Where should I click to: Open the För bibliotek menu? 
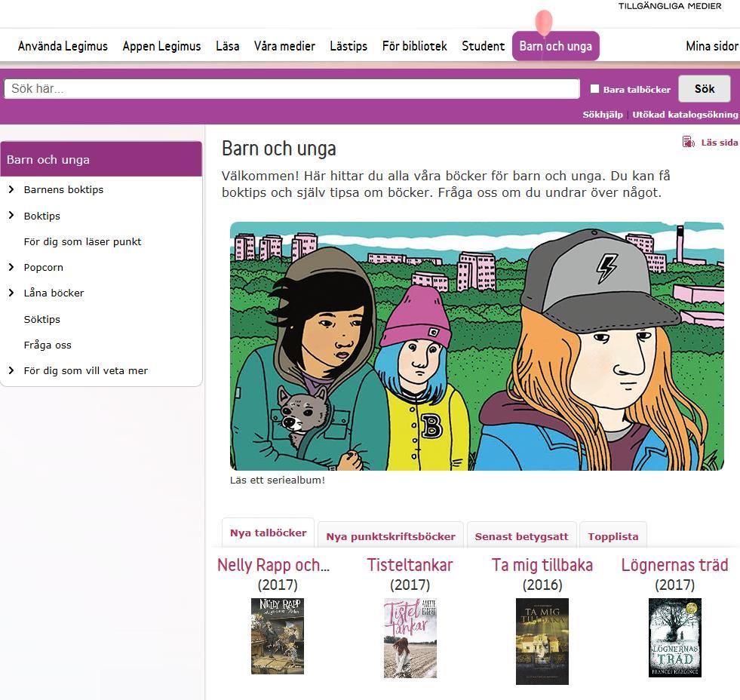(415, 46)
